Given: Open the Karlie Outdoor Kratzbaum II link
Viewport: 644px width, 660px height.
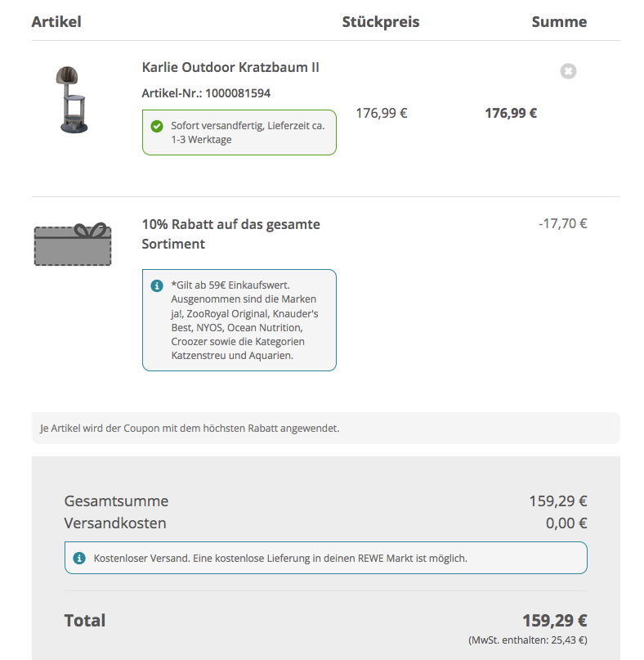Looking at the screenshot, I should click(230, 67).
